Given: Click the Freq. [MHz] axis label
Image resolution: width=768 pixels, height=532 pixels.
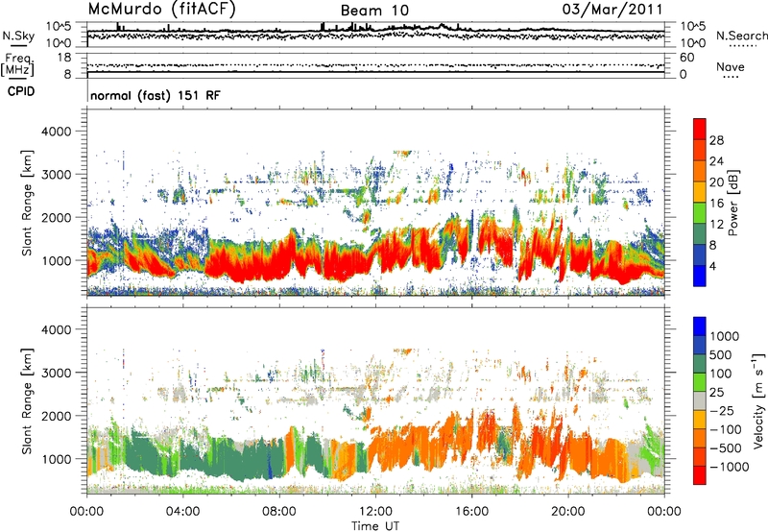Looking at the screenshot, I should tap(17, 64).
